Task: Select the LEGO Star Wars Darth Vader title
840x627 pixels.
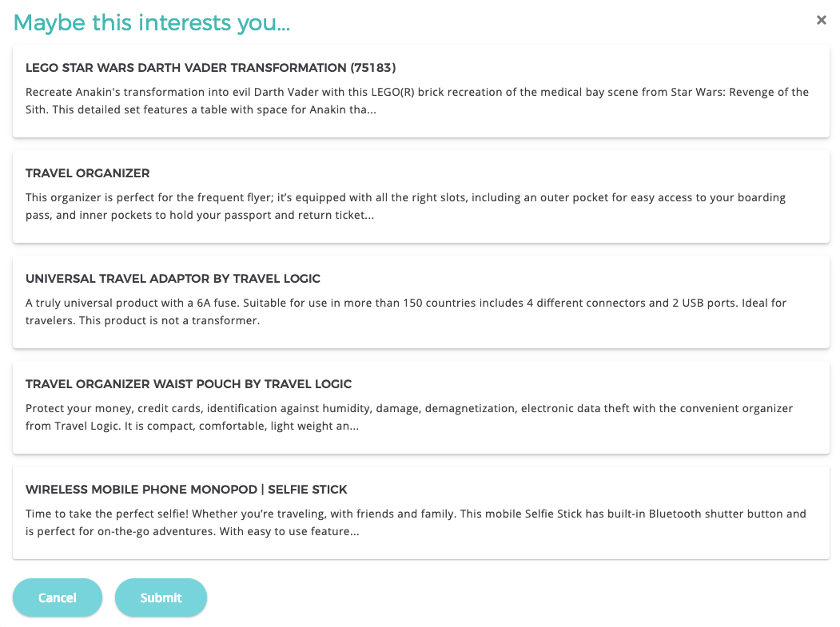Action: [x=210, y=68]
